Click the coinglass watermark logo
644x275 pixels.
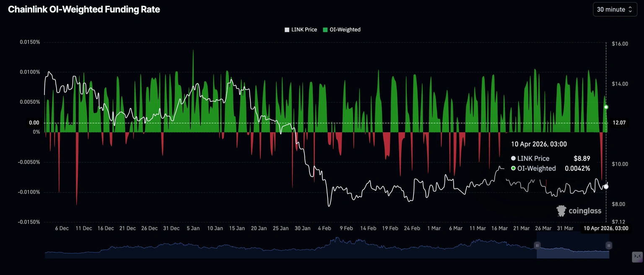pyautogui.click(x=579, y=211)
